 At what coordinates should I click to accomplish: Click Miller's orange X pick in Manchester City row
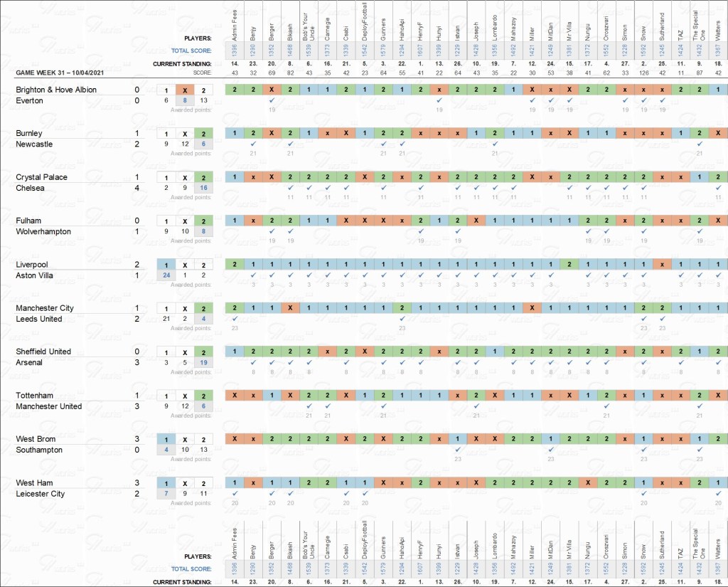point(532,308)
